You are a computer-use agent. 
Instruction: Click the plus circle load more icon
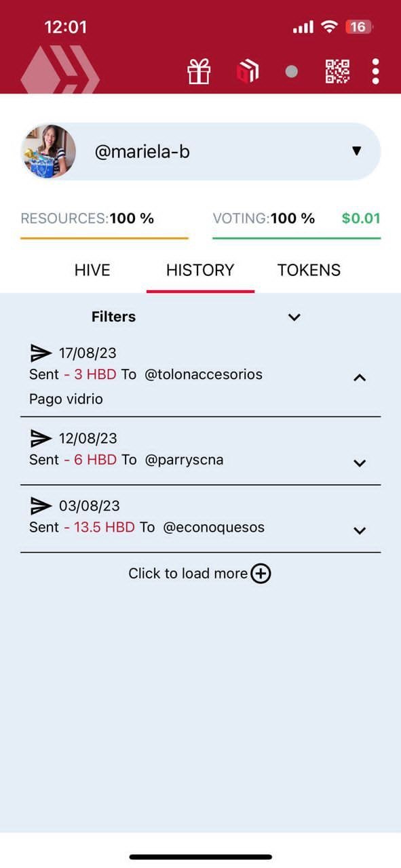261,574
